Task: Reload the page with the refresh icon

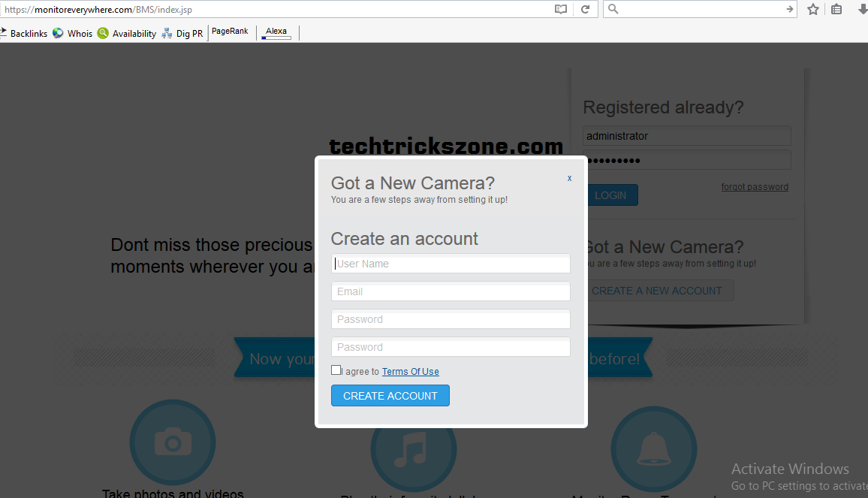Action: [585, 10]
